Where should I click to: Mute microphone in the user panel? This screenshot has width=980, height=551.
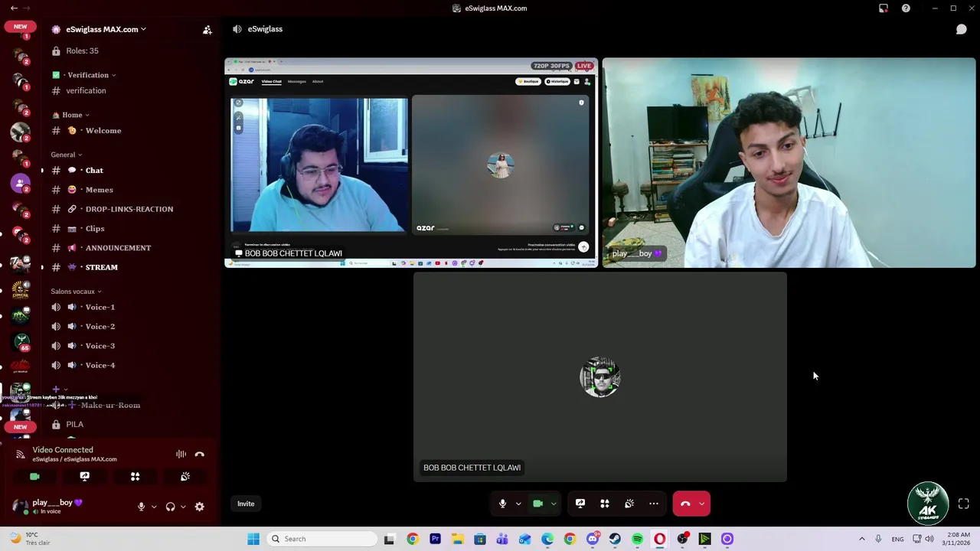coord(141,507)
